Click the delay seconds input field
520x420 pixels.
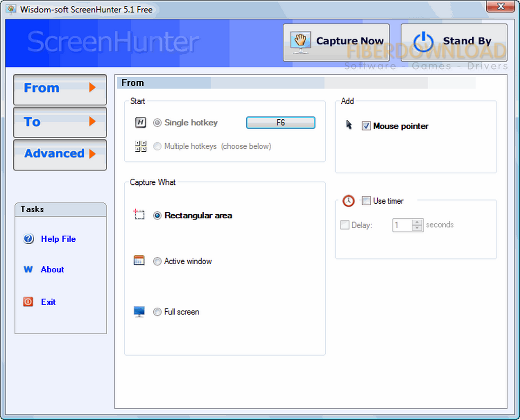click(402, 225)
